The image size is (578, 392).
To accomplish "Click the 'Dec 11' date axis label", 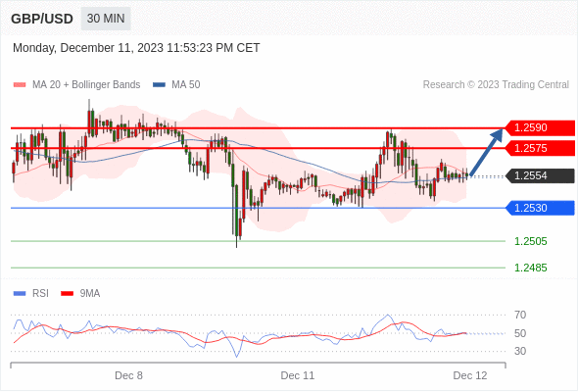I will (x=298, y=375).
